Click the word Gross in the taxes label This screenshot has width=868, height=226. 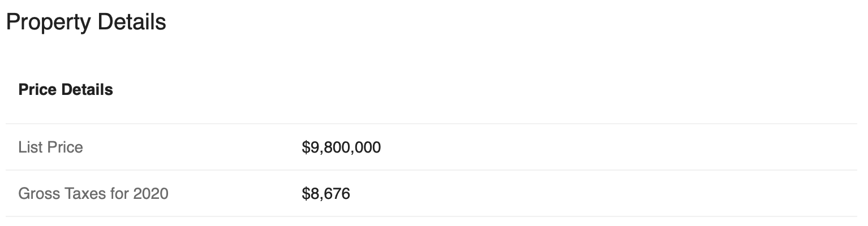pos(36,194)
